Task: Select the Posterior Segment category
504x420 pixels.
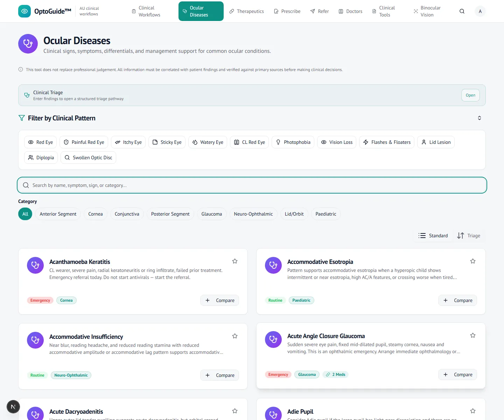Action: pyautogui.click(x=170, y=214)
